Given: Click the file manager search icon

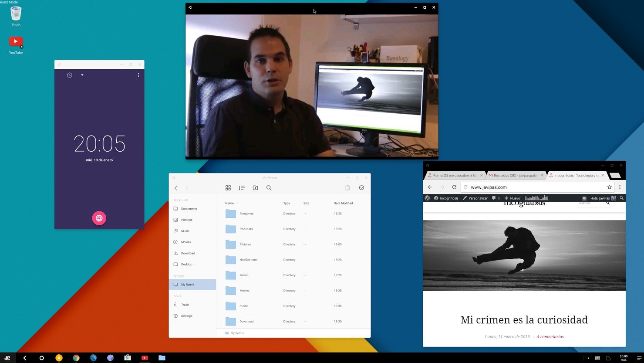Looking at the screenshot, I should tap(269, 188).
